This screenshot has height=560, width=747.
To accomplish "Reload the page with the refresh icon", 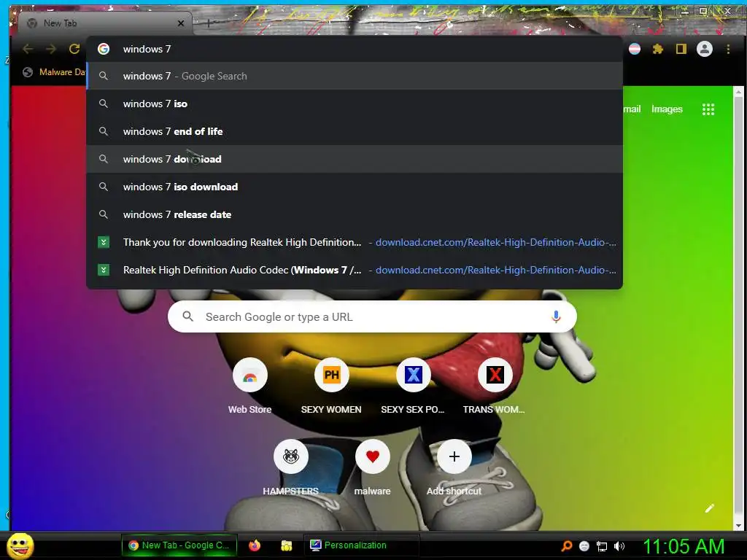I will [x=74, y=49].
